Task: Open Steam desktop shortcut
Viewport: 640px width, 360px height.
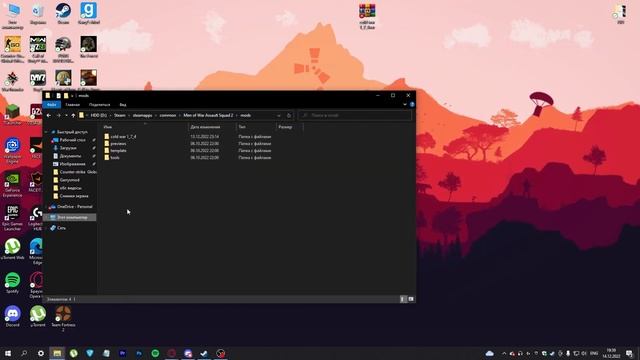Action: coord(63,13)
